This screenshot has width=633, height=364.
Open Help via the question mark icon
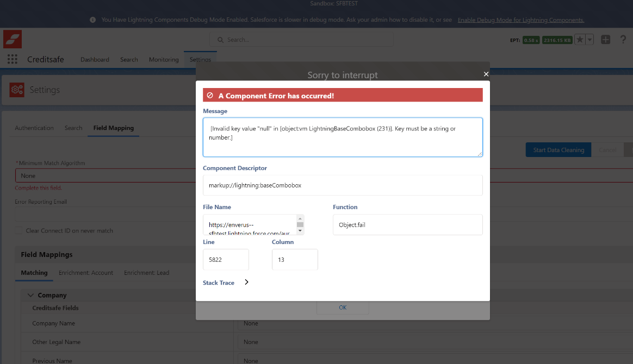[x=623, y=39]
